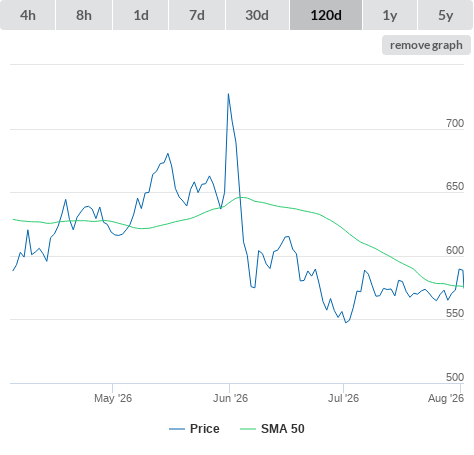
Task: Click the lowest price point near 550
Action: click(x=346, y=323)
